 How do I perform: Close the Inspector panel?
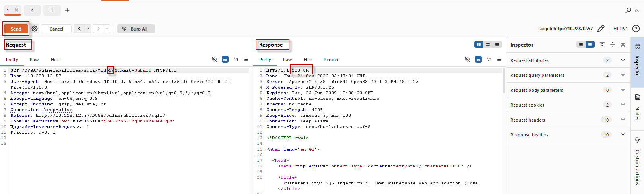pos(623,45)
